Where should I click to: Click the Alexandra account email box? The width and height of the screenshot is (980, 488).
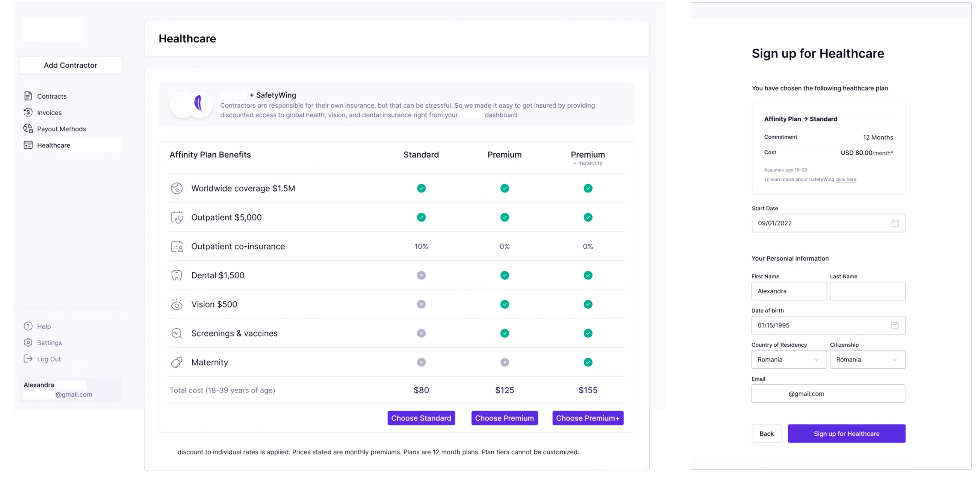(x=71, y=389)
